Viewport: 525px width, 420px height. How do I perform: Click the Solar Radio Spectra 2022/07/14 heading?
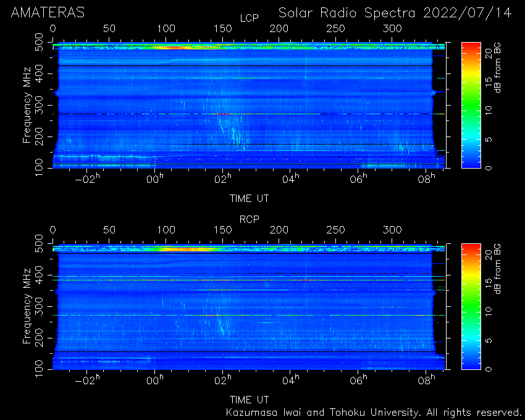tap(395, 13)
